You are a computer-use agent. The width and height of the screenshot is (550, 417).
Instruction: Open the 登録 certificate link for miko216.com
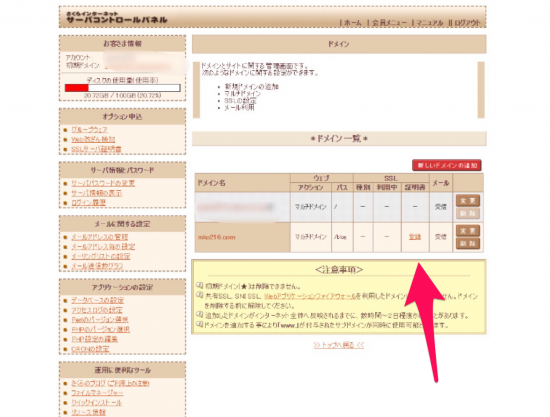coord(415,237)
